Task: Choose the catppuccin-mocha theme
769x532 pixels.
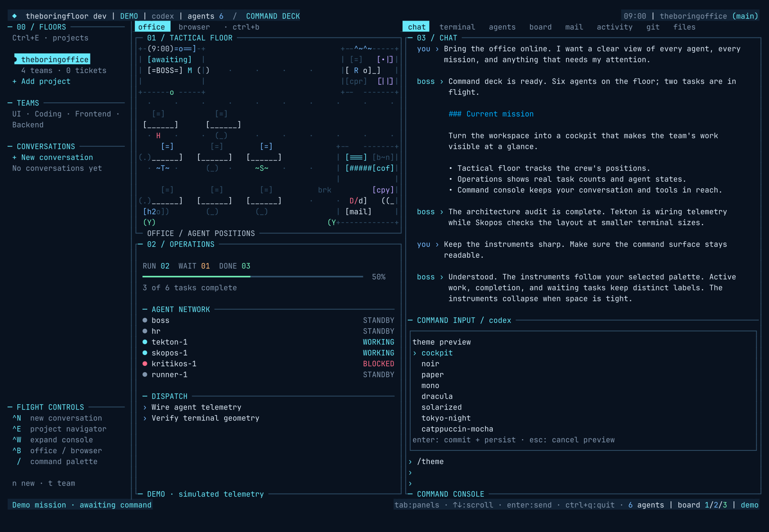Action: 457,429
